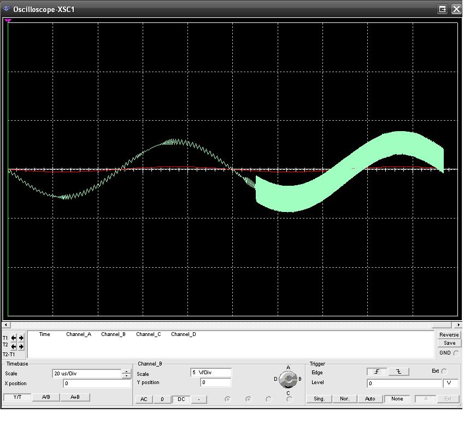The width and height of the screenshot is (476, 448).
Task: Restore the Oscilloscope-XSC1 window size
Action: point(443,9)
